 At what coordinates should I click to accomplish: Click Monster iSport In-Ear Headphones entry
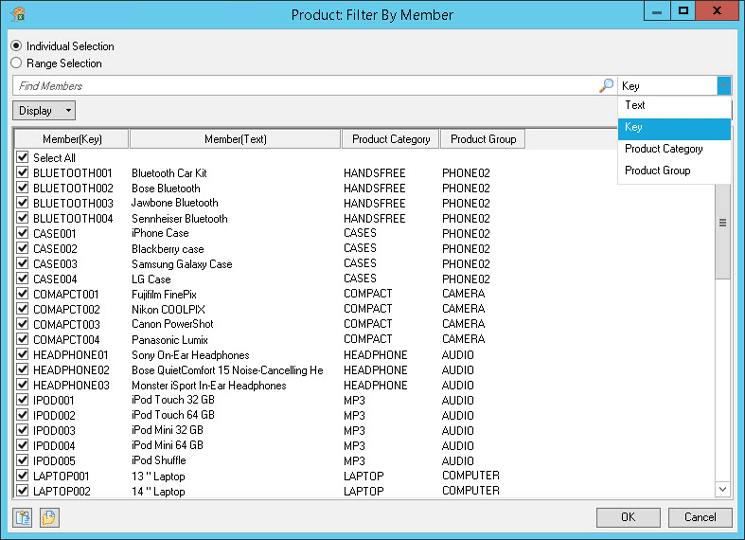[209, 385]
